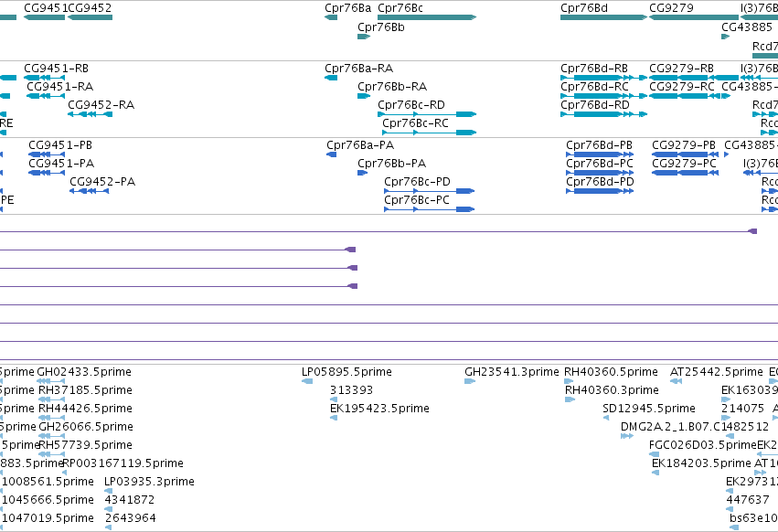Select feature 4341872 label
Screen dimensions: 778x532
[130, 500]
